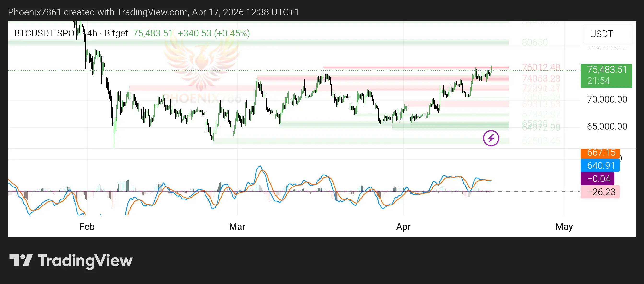Click the BTCUSDT SPOT symbol label

(46, 33)
